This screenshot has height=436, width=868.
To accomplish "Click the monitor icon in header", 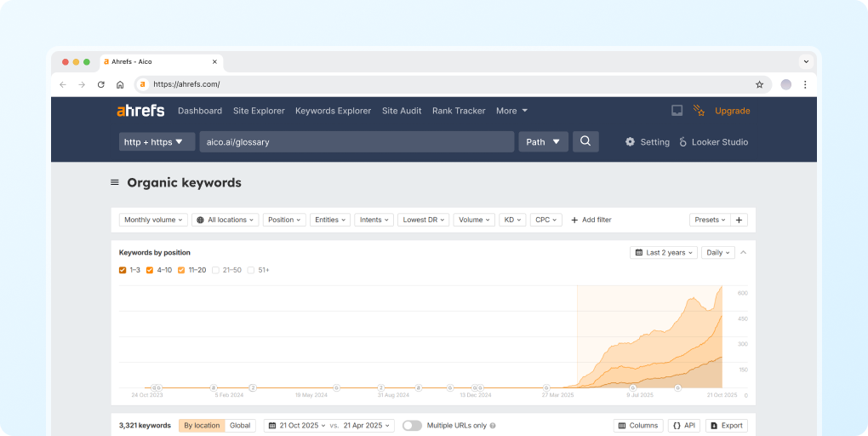I will click(x=677, y=111).
